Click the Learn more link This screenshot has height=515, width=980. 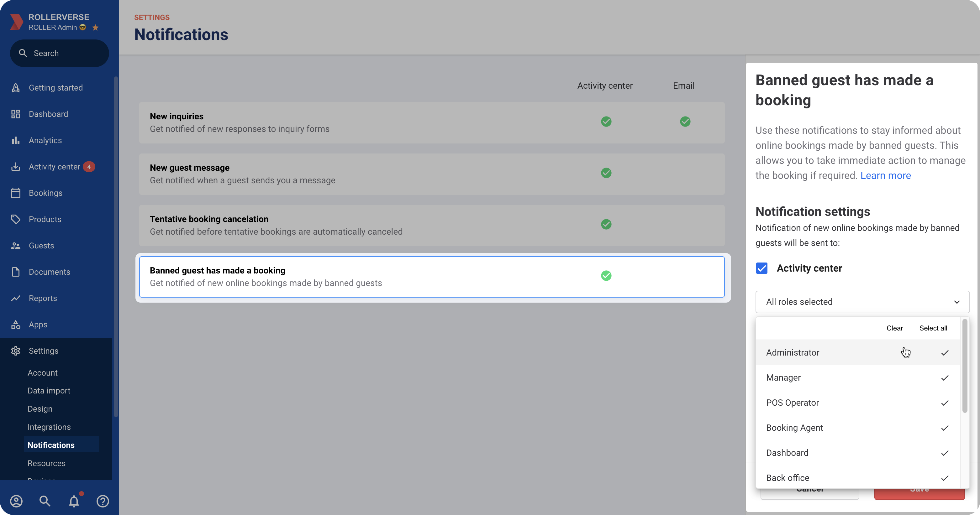885,176
